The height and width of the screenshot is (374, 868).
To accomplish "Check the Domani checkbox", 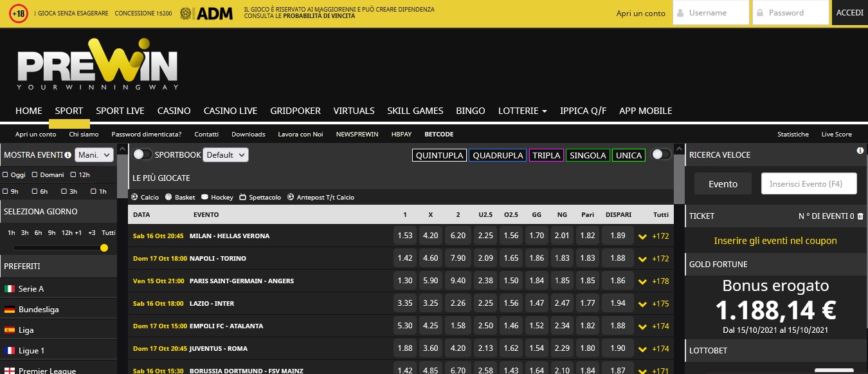I will [35, 174].
